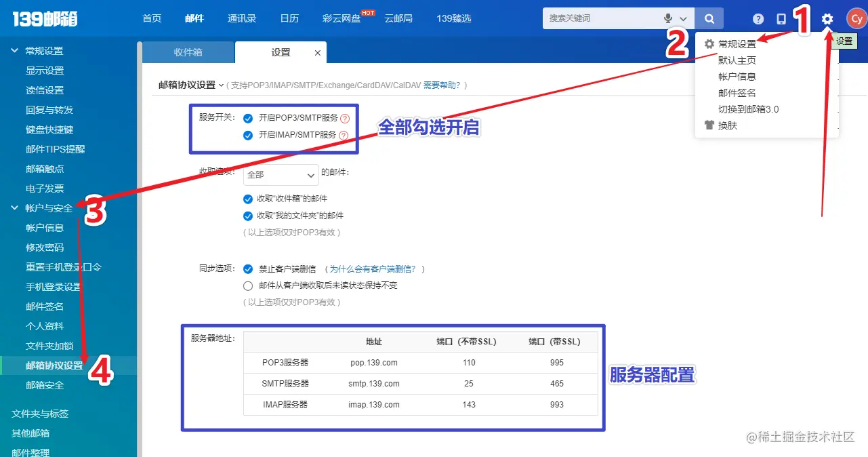Image resolution: width=868 pixels, height=457 pixels.
Task: Select 邮箱协议设置 in sidebar
Action: click(x=54, y=365)
